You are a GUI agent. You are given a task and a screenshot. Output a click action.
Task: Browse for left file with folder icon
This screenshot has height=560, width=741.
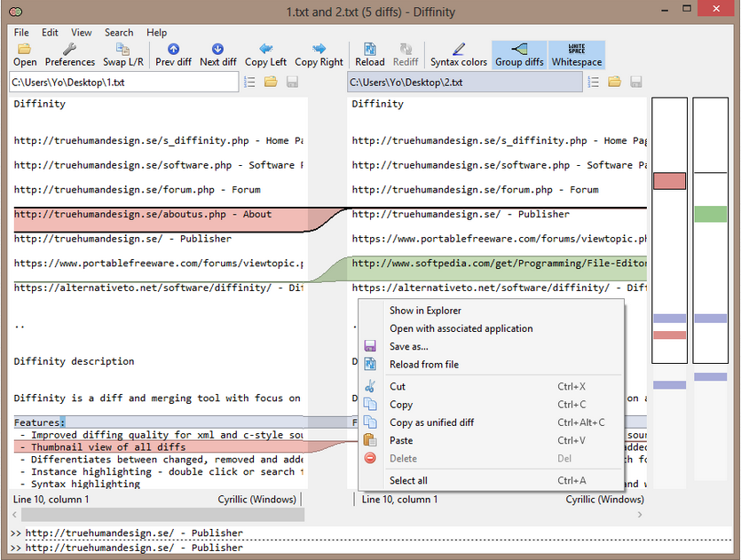coord(271,82)
